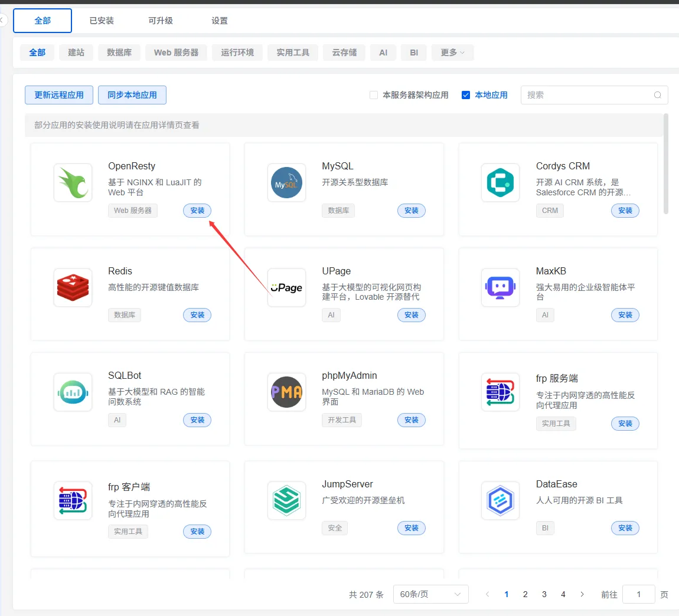679x616 pixels.
Task: Click the 更新远程应用 button
Action: pyautogui.click(x=59, y=95)
